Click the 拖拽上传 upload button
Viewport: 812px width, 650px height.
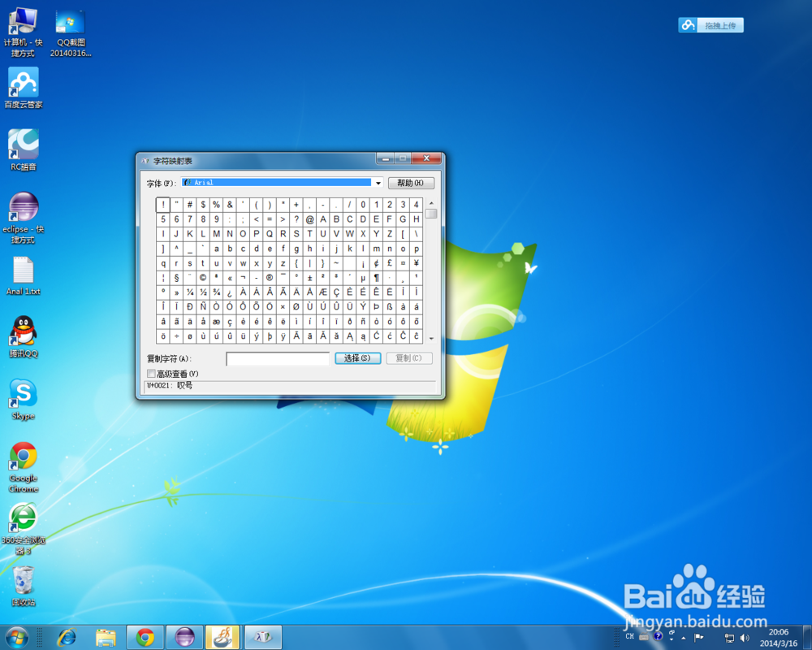(710, 24)
